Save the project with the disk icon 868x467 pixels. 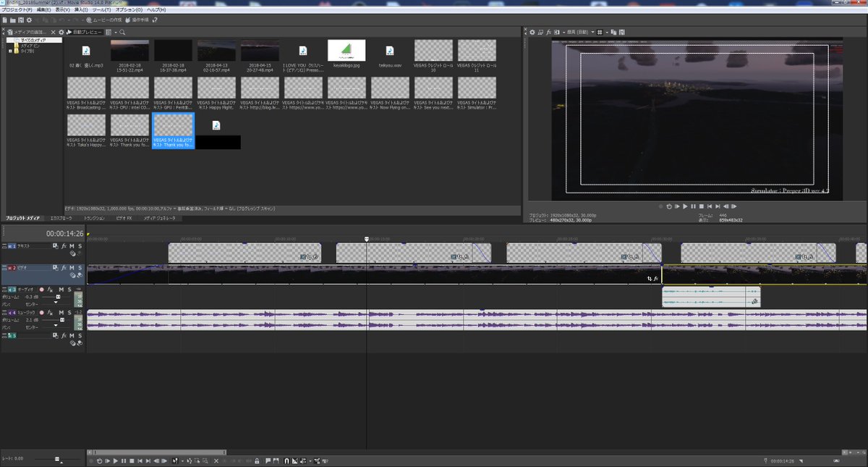tap(21, 20)
